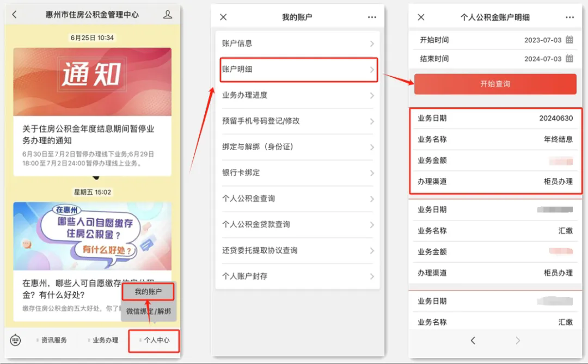Viewport: 588px width, 364px height.
Task: Open the 通知 article about 年度结息
Action: (x=93, y=112)
